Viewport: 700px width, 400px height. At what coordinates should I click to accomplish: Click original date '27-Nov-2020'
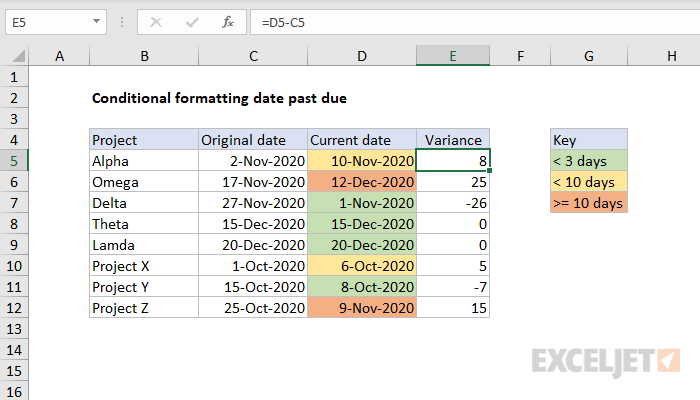253,203
